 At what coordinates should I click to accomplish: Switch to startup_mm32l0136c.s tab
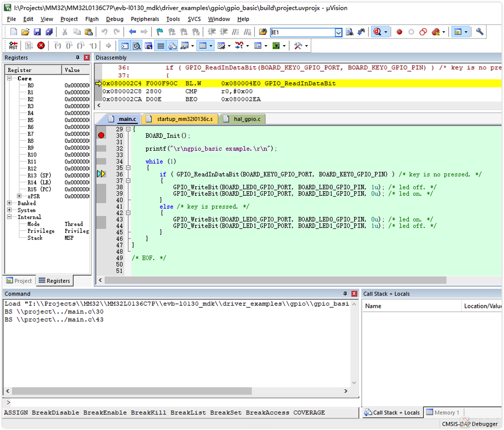click(x=180, y=119)
